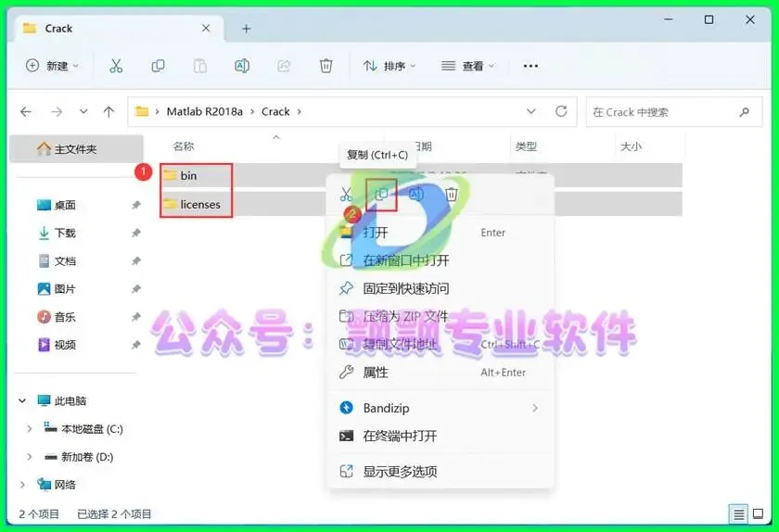Select the Crack tab
Screen dimensions: 779x532
click(x=120, y=29)
